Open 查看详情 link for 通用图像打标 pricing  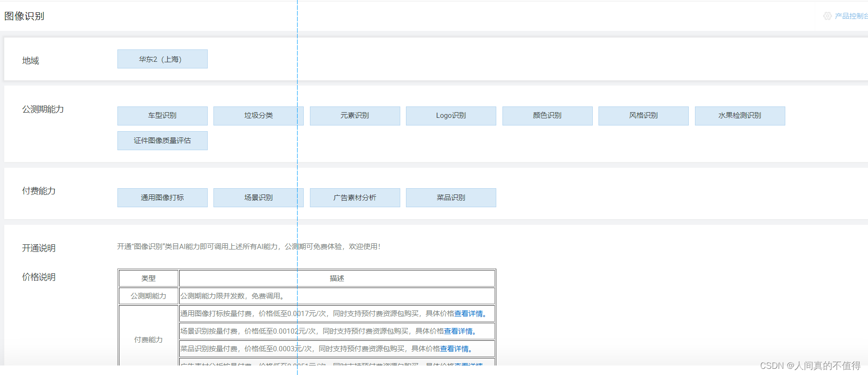click(x=469, y=314)
